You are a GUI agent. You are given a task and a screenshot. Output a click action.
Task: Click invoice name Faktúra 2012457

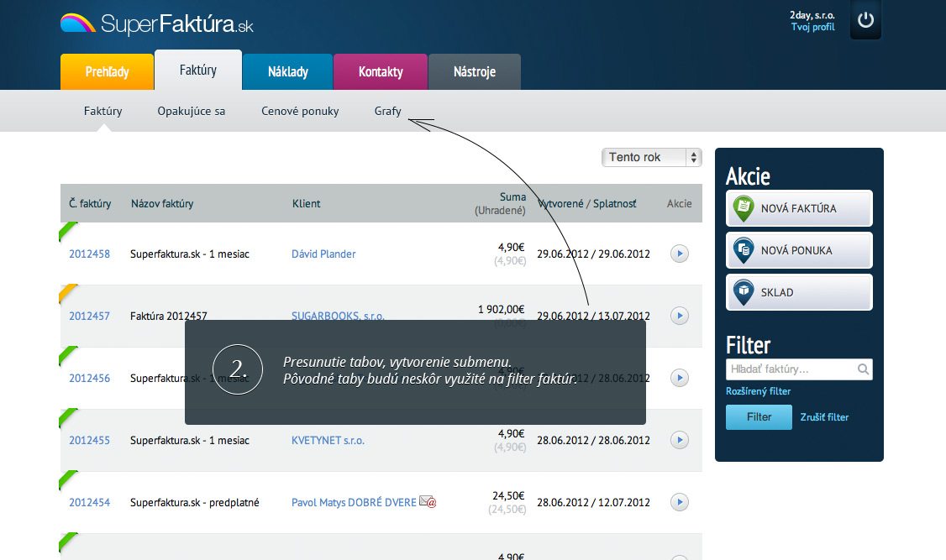pyautogui.click(x=168, y=316)
